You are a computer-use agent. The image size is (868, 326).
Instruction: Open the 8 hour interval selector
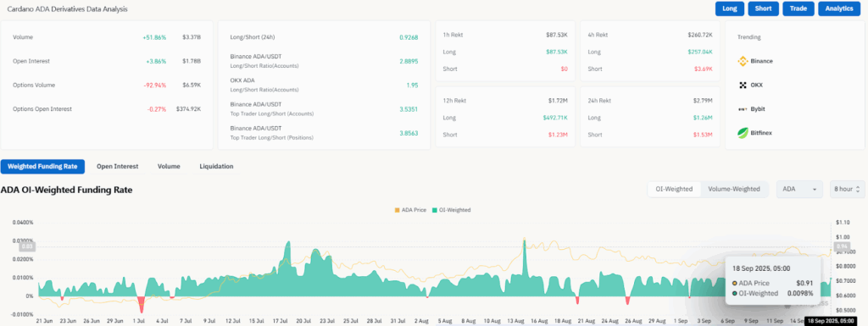pyautogui.click(x=847, y=189)
